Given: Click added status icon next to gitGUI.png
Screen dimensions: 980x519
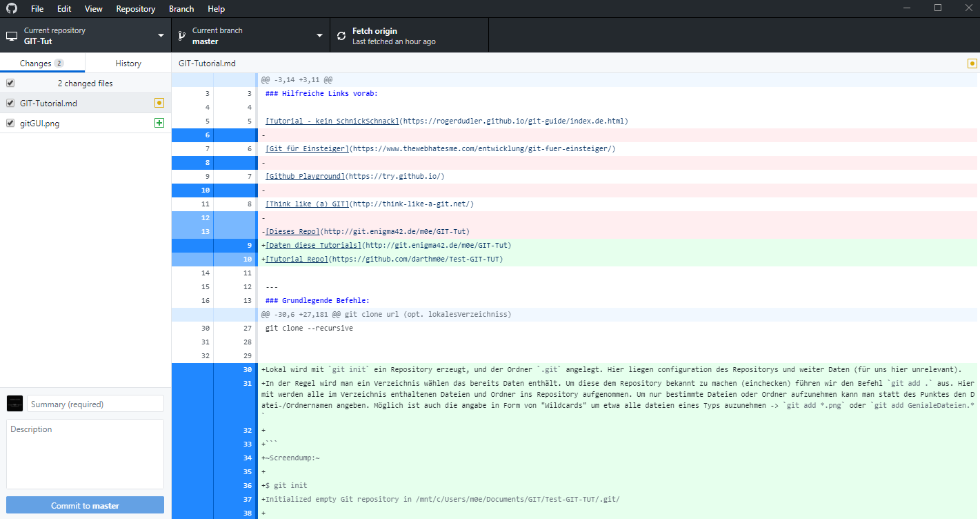Looking at the screenshot, I should pyautogui.click(x=159, y=123).
